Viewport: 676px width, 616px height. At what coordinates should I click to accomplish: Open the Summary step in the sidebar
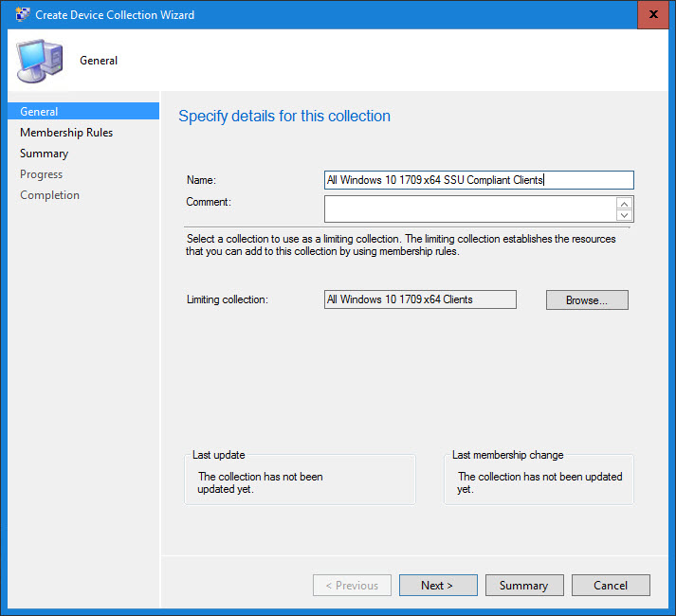[x=44, y=154]
